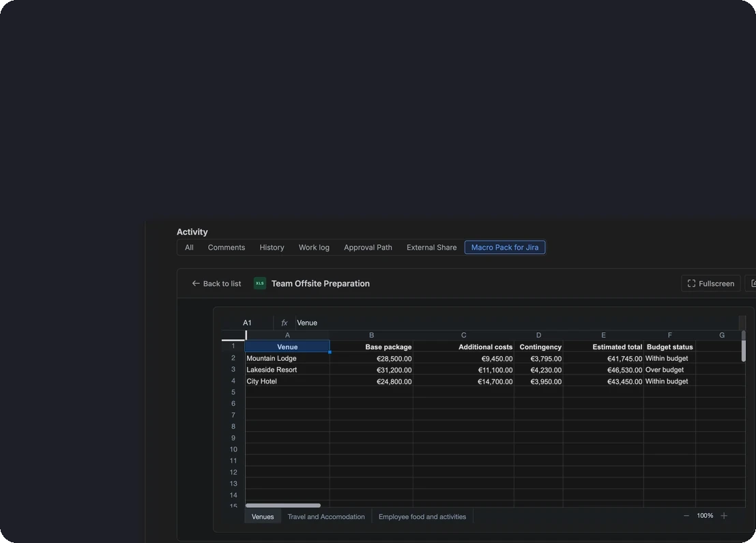Select the Work log tab
This screenshot has width=756, height=543.
(x=314, y=248)
